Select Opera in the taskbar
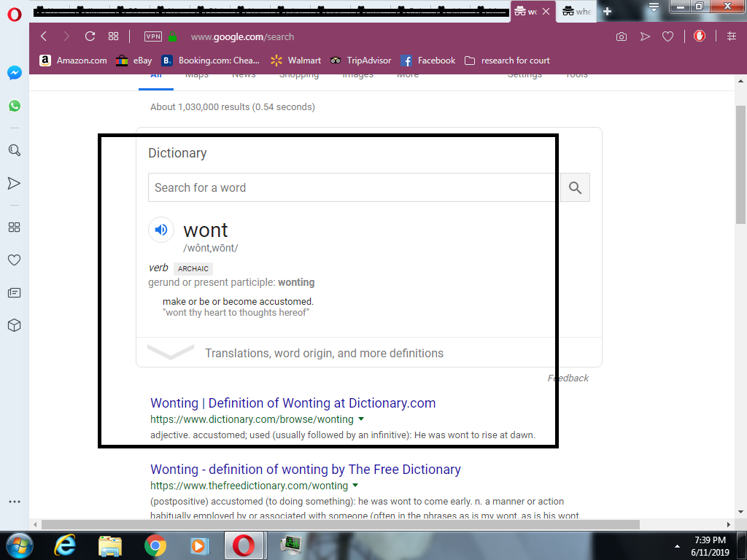Viewport: 747px width, 560px height. coord(244,545)
